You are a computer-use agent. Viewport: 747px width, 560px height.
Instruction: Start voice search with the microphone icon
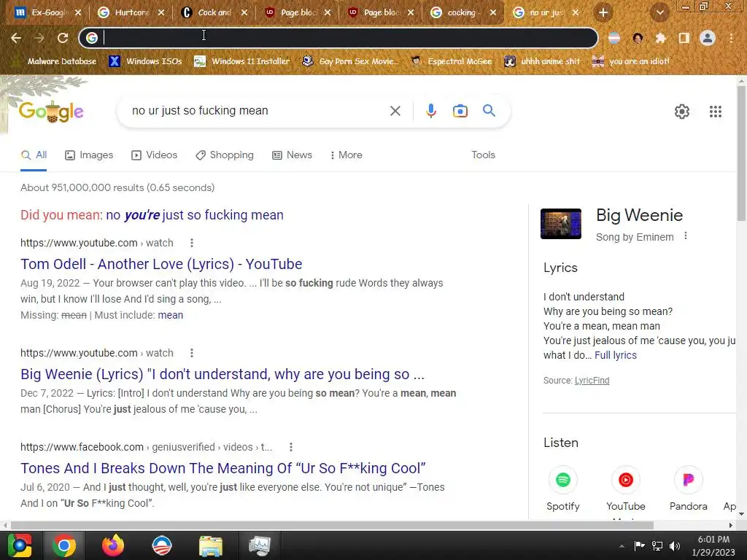click(x=430, y=111)
